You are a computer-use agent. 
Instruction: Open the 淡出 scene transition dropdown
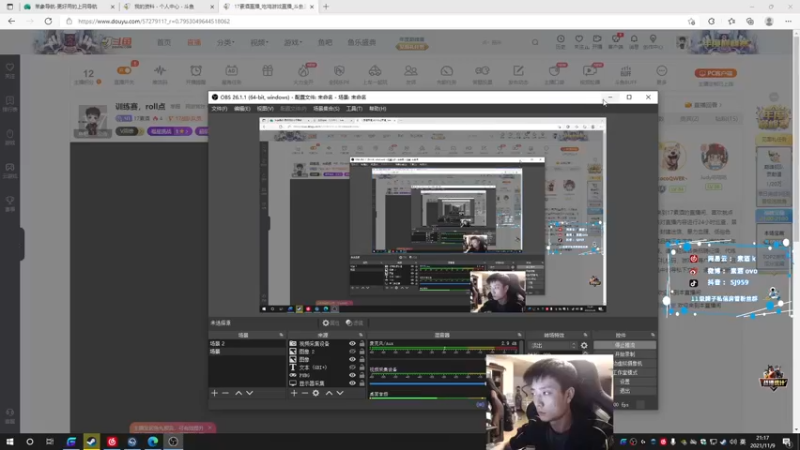[553, 345]
